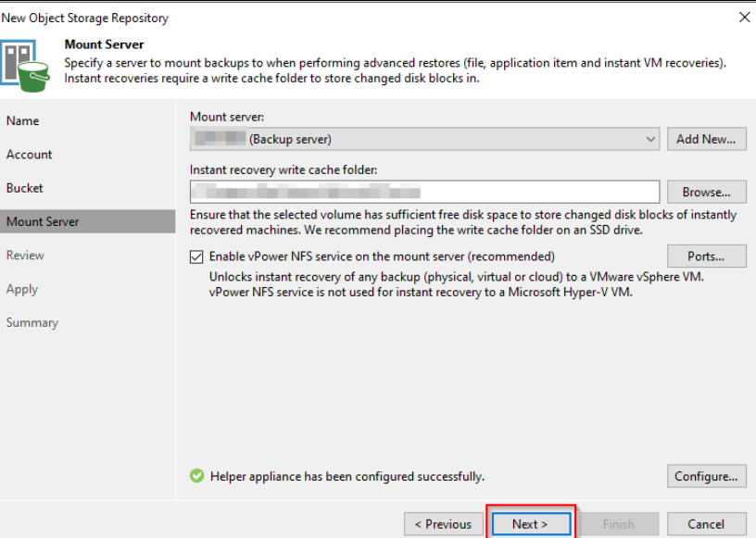Click the Mount server dropdown arrow
Screen dimensions: 756x538
tap(650, 139)
